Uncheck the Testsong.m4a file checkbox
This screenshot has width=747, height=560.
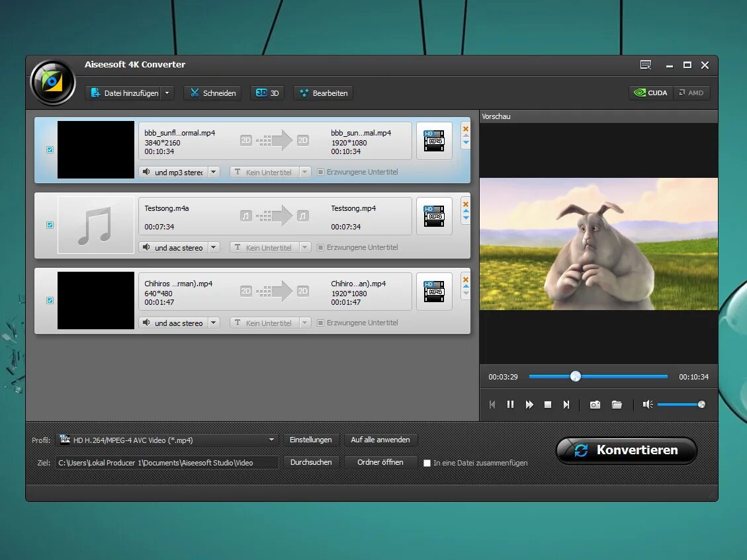[50, 225]
